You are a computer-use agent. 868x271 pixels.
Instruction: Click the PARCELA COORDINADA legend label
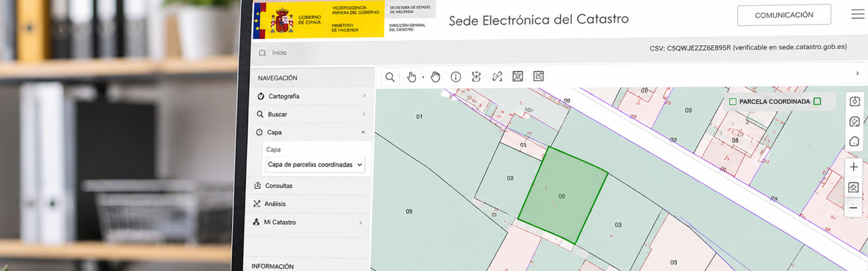774,102
